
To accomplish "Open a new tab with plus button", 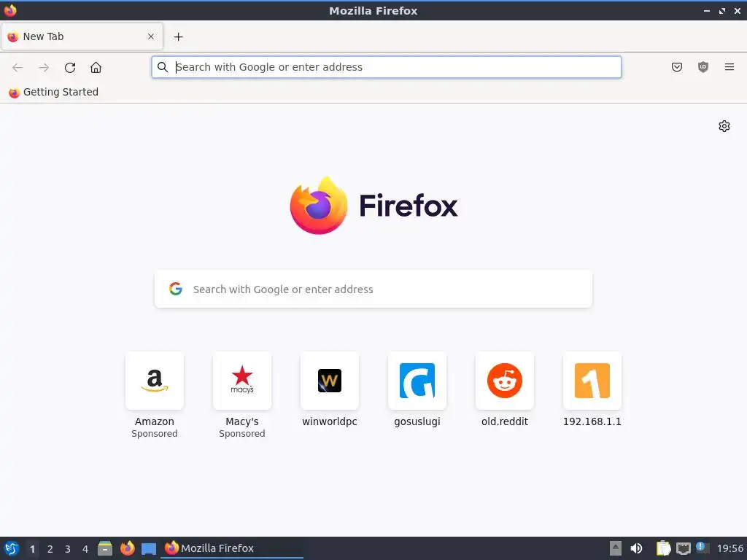I will click(x=178, y=36).
